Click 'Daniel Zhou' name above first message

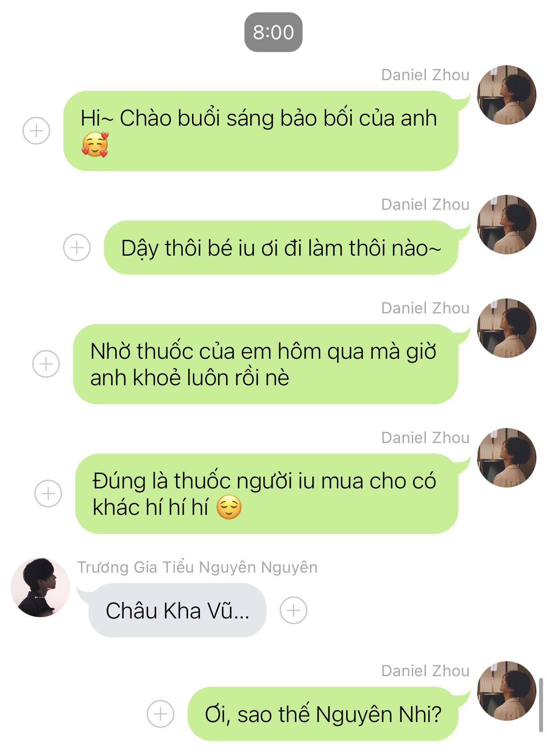pyautogui.click(x=425, y=75)
